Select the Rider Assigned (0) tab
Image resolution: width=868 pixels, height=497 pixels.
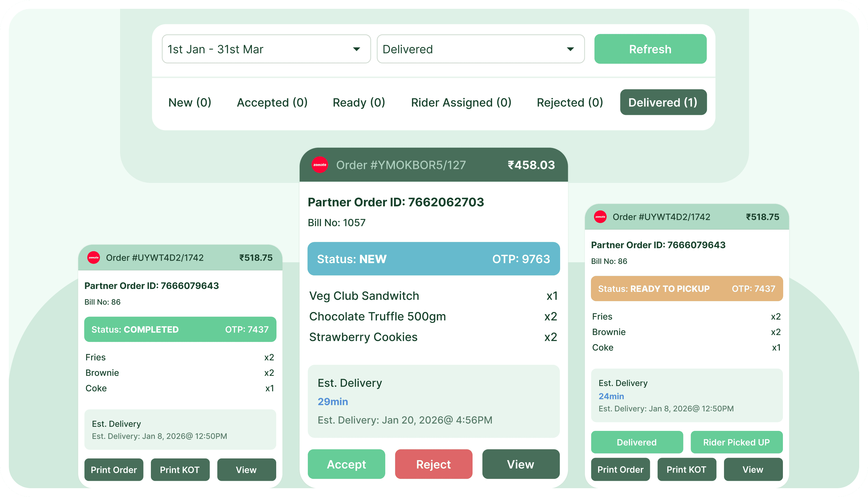(461, 102)
